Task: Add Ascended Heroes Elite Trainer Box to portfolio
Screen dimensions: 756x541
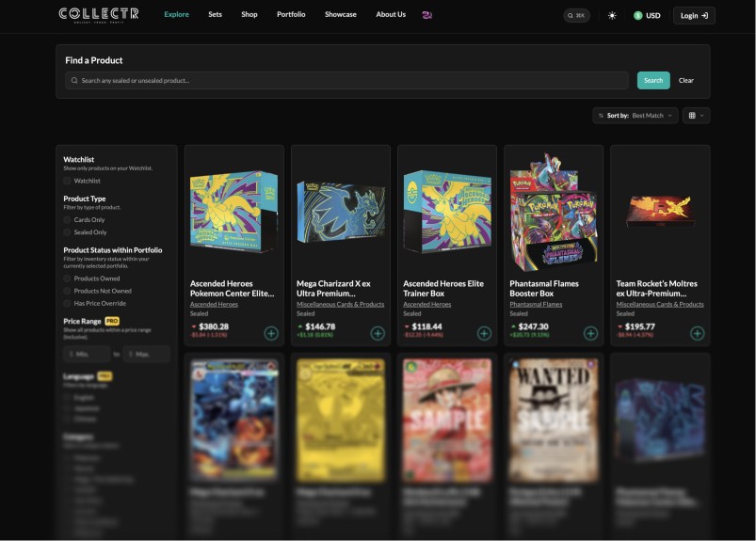Action: (x=484, y=333)
